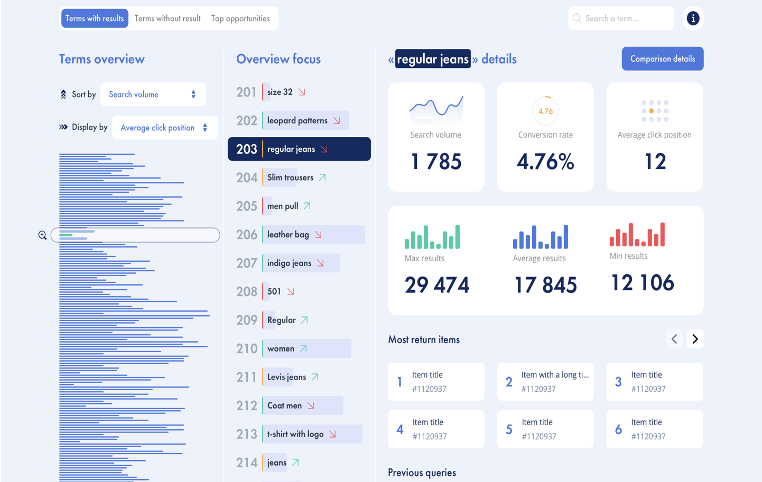Screen dimensions: 762x482
Task: Open the Search volume line chart icon
Action: pos(436,107)
